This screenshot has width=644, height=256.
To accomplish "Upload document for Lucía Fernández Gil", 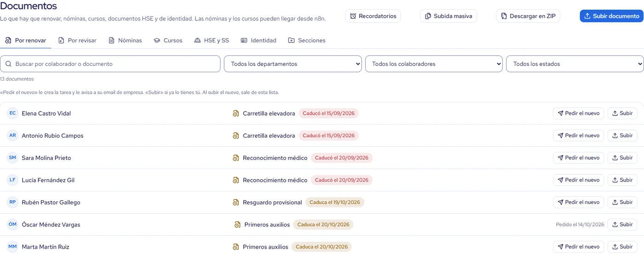I will click(622, 180).
